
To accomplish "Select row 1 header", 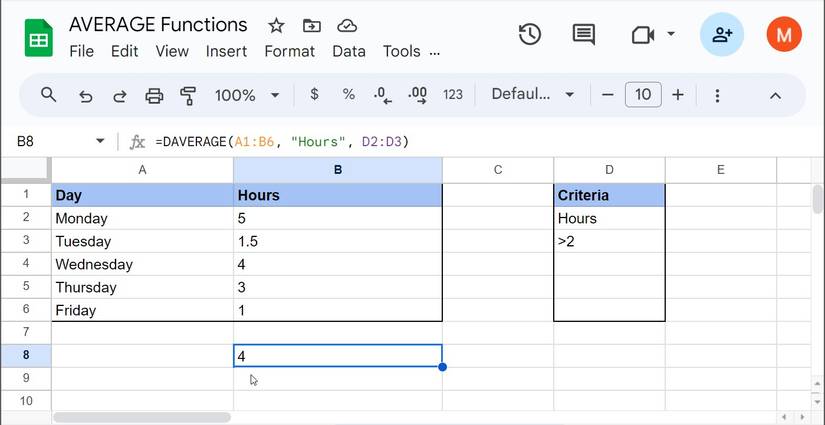I will [26, 195].
